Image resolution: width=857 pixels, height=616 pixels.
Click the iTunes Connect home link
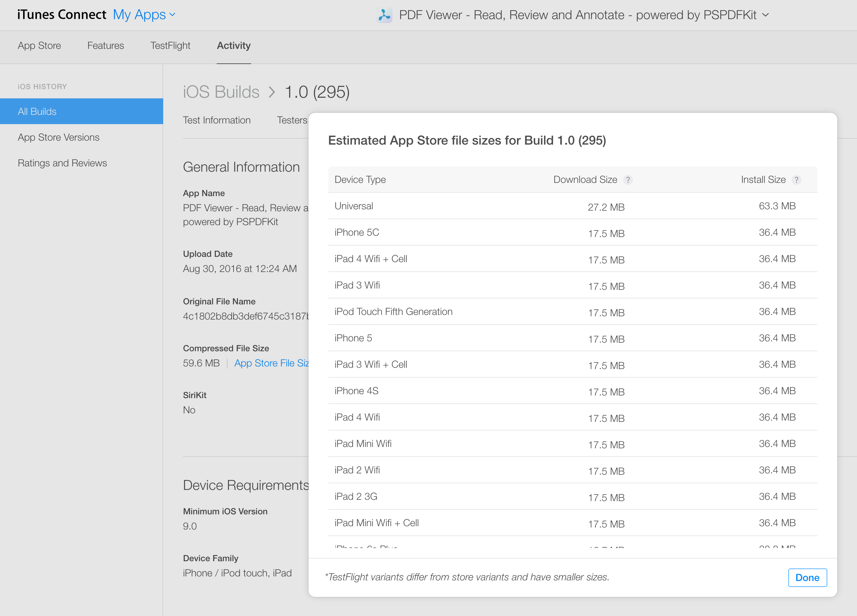[61, 14]
